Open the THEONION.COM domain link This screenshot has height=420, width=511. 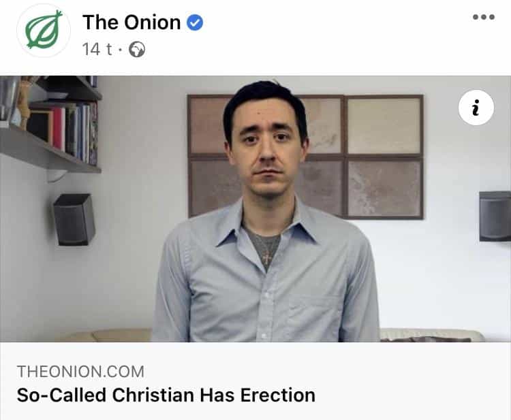point(80,372)
